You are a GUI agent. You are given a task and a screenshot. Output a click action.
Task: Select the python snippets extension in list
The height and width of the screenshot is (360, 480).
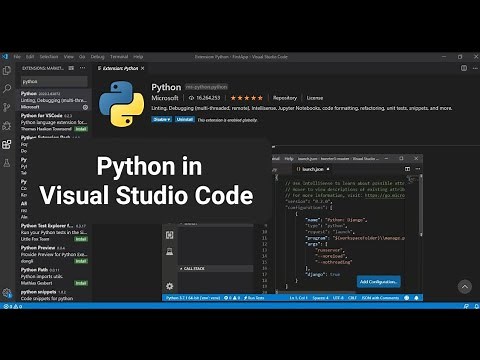coord(55,295)
